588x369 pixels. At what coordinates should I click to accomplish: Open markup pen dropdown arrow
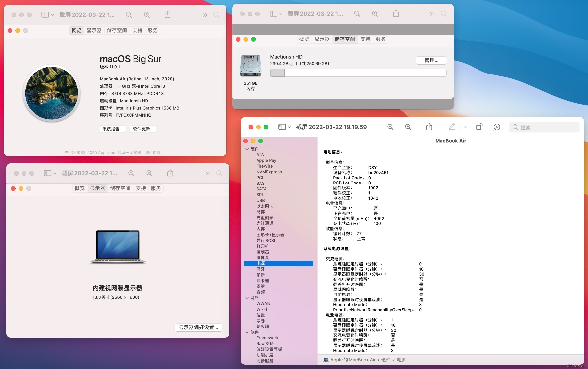point(465,127)
